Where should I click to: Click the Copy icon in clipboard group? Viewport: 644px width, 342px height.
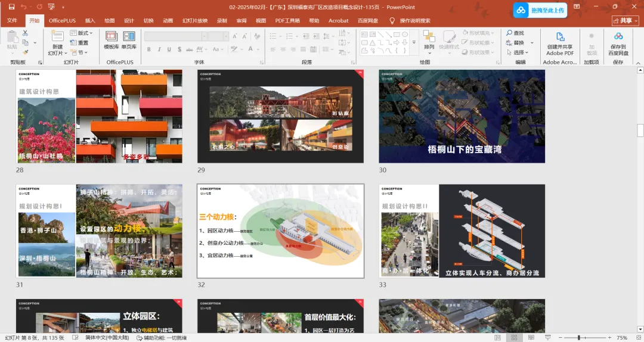(x=25, y=43)
